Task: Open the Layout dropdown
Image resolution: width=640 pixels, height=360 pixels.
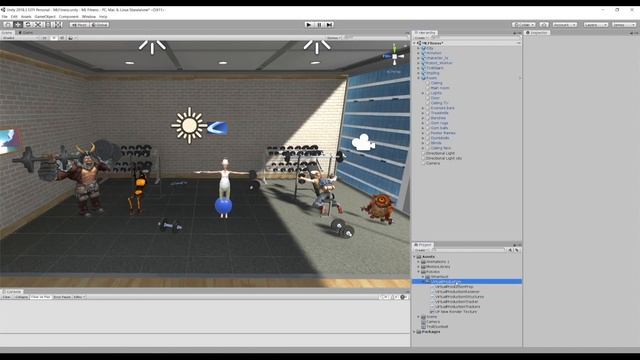Action: 624,25
